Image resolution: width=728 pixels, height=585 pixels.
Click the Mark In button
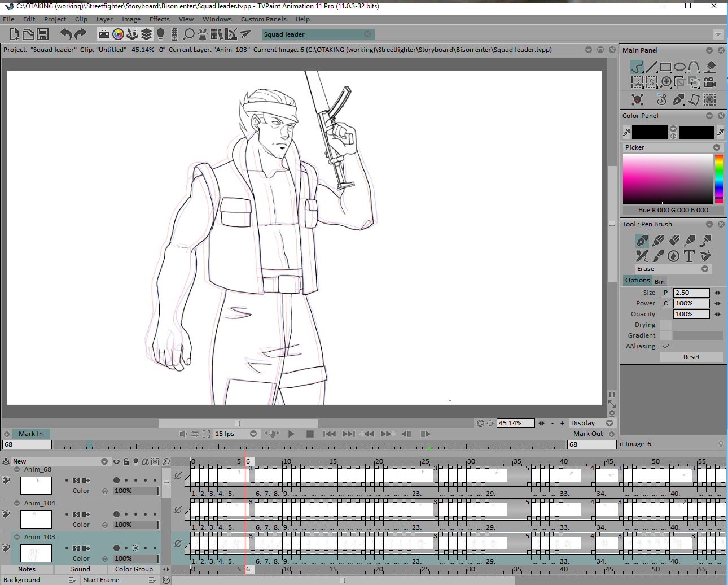(x=30, y=434)
